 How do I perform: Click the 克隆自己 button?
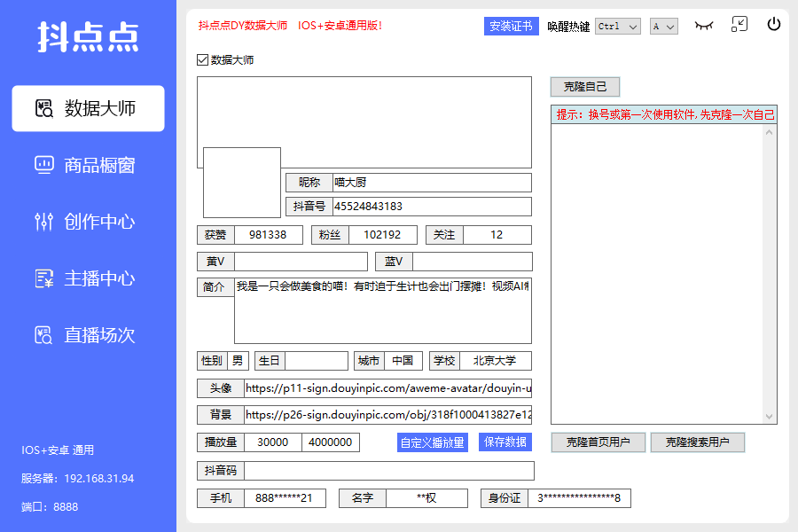pyautogui.click(x=585, y=87)
